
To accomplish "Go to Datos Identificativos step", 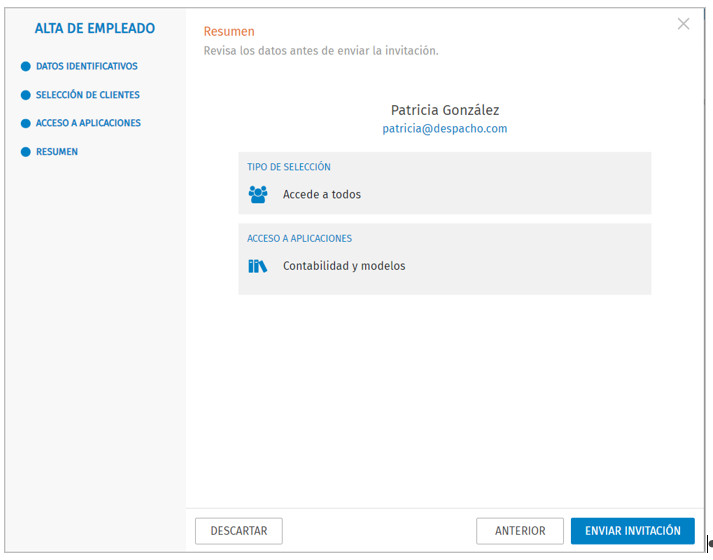I will [86, 66].
